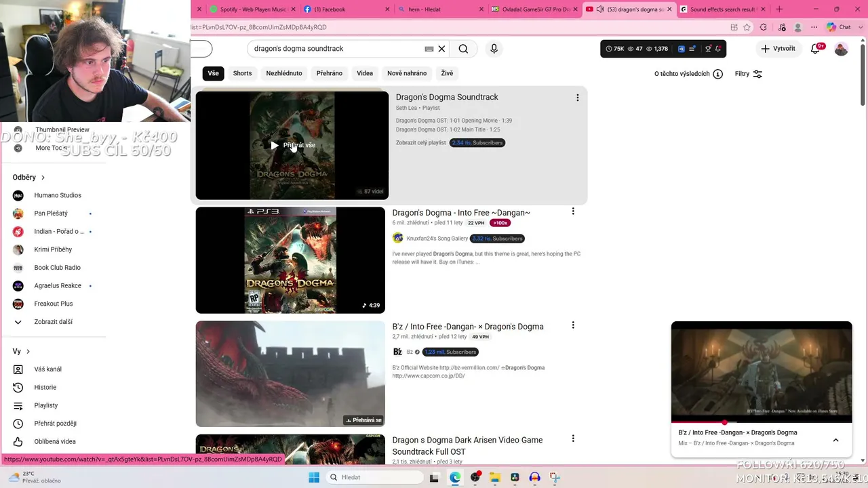This screenshot has width=868, height=488.
Task: Click the Filtry filter sliders icon
Action: pos(757,74)
